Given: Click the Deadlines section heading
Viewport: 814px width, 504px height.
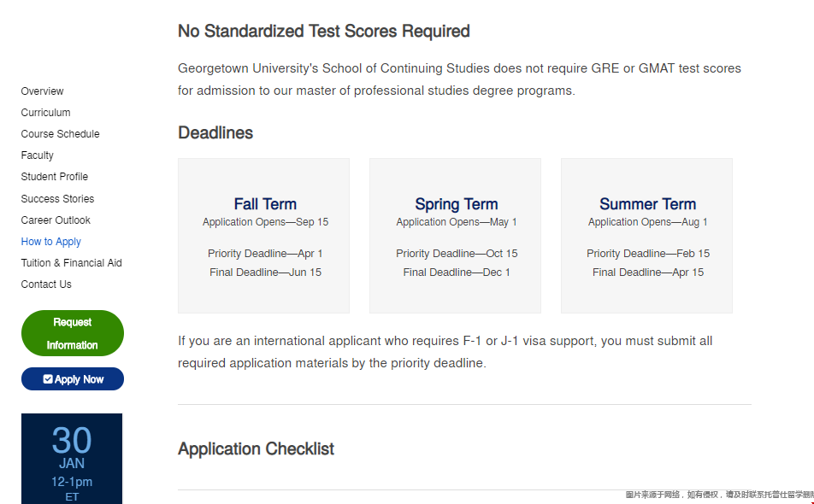Looking at the screenshot, I should click(215, 132).
